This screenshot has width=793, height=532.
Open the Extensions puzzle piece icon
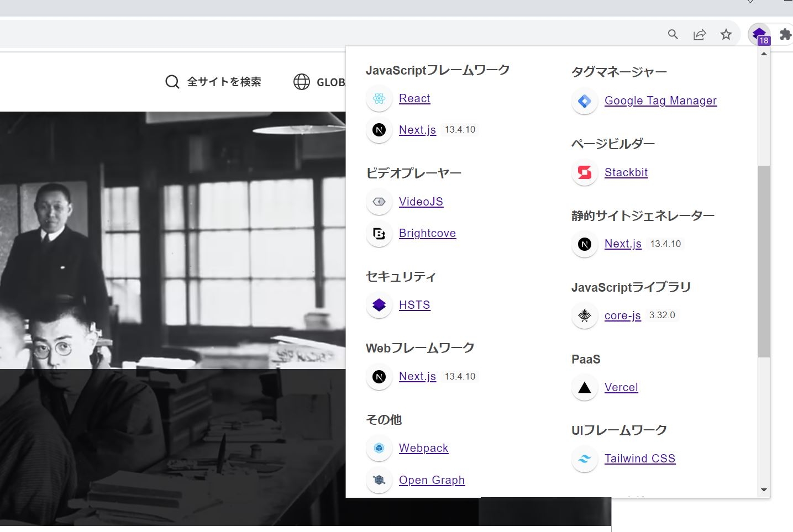pyautogui.click(x=785, y=35)
